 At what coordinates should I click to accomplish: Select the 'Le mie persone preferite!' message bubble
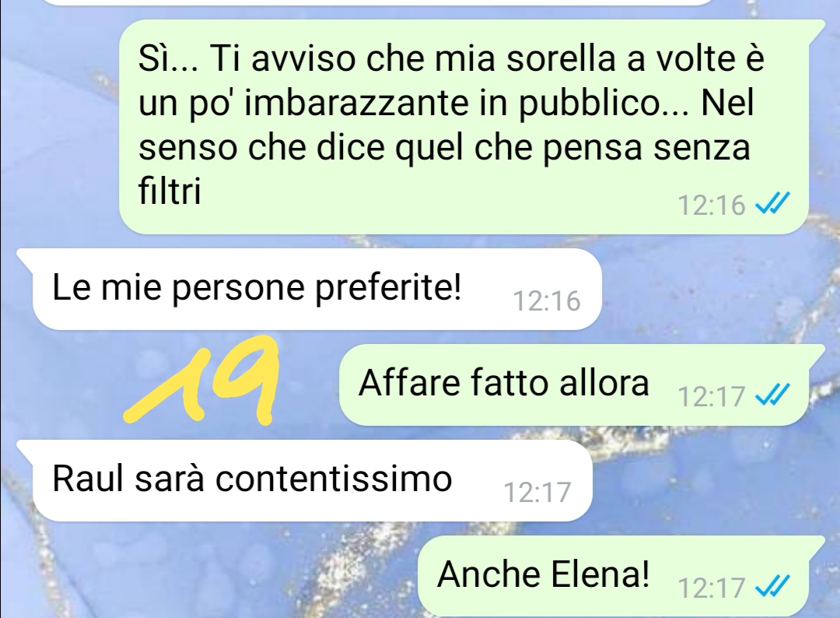pyautogui.click(x=317, y=290)
